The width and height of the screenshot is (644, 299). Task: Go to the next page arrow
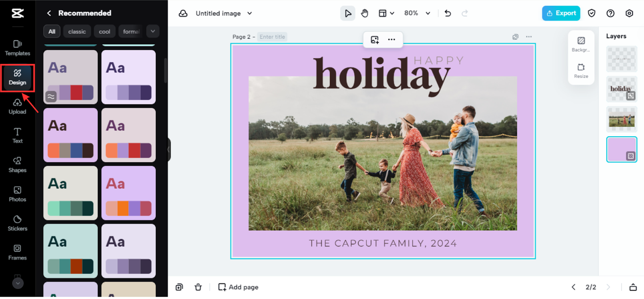(608, 287)
